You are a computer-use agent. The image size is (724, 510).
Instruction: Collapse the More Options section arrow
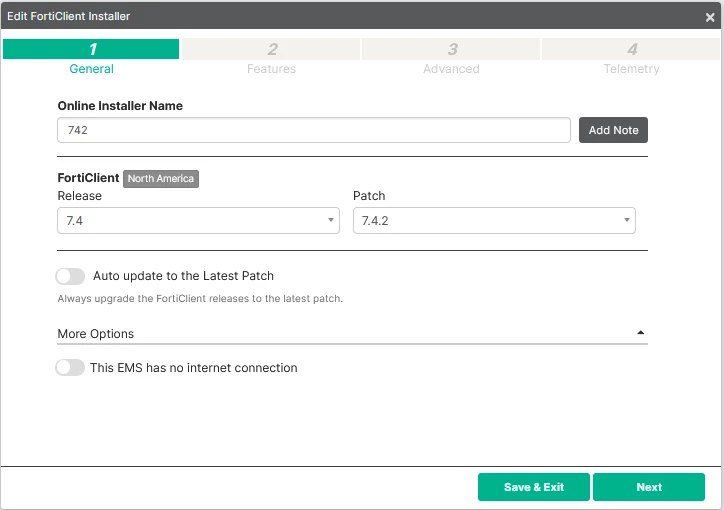click(640, 333)
